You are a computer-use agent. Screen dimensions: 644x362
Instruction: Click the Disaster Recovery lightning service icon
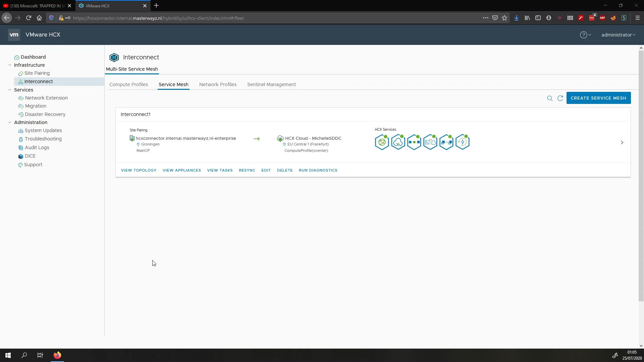tap(462, 142)
